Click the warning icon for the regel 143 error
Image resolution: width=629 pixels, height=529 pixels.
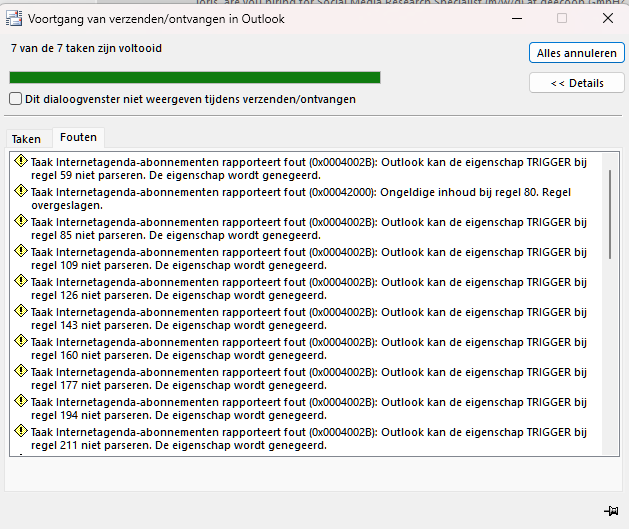[x=20, y=311]
